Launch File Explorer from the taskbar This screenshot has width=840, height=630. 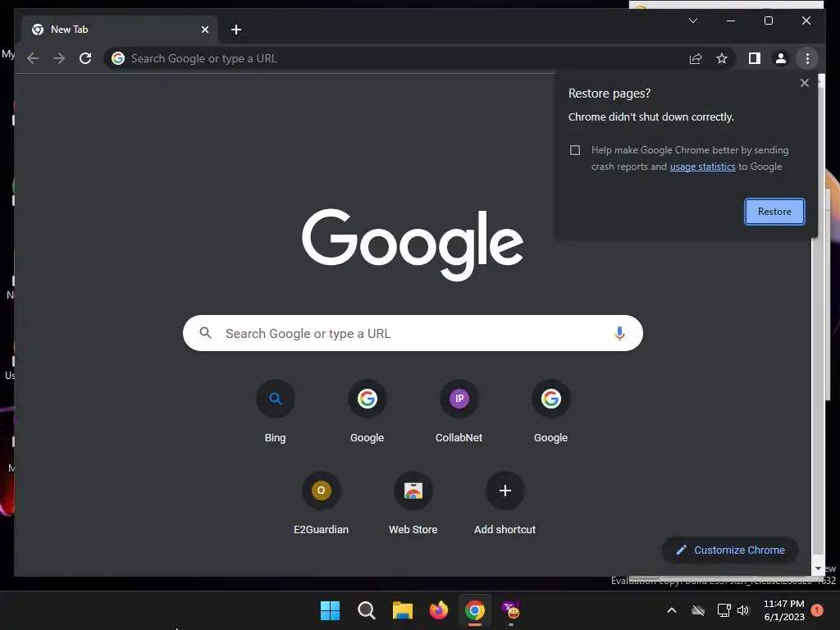(402, 610)
